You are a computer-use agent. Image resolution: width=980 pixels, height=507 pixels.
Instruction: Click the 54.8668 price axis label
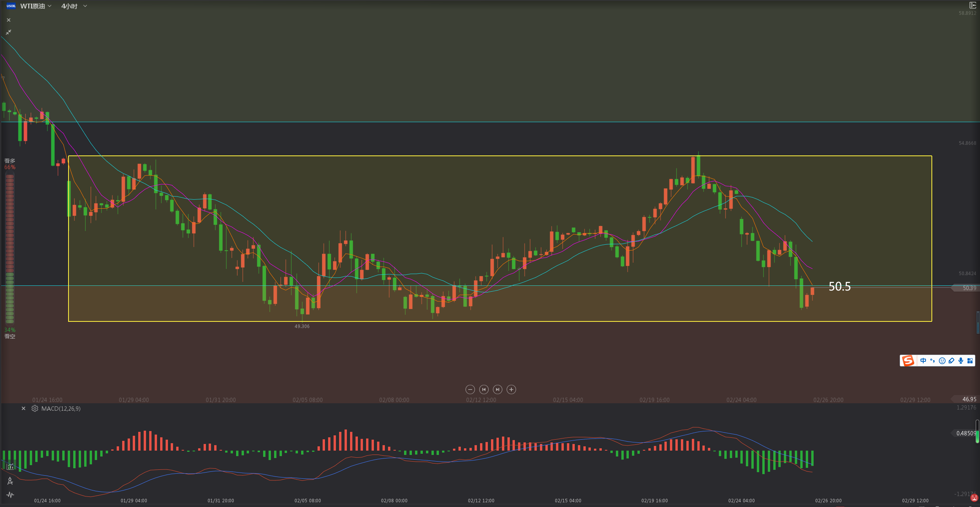tap(967, 143)
